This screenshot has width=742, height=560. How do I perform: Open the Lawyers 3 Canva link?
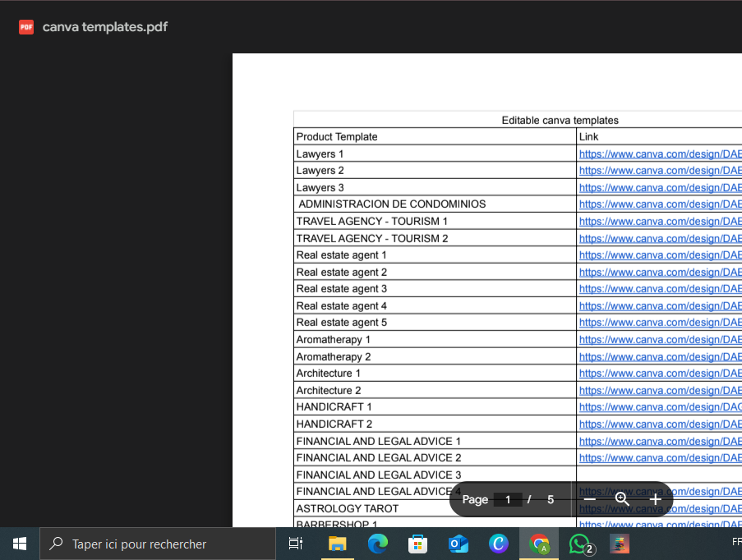pos(661,188)
